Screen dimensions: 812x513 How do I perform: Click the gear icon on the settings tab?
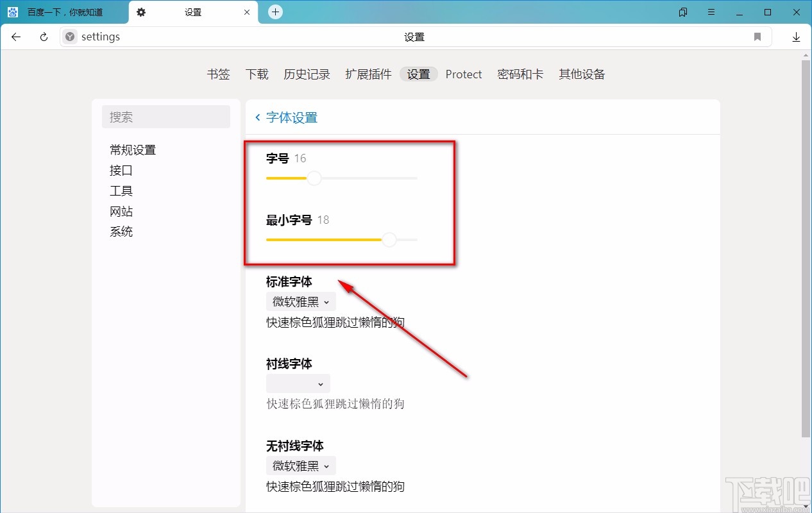[141, 12]
